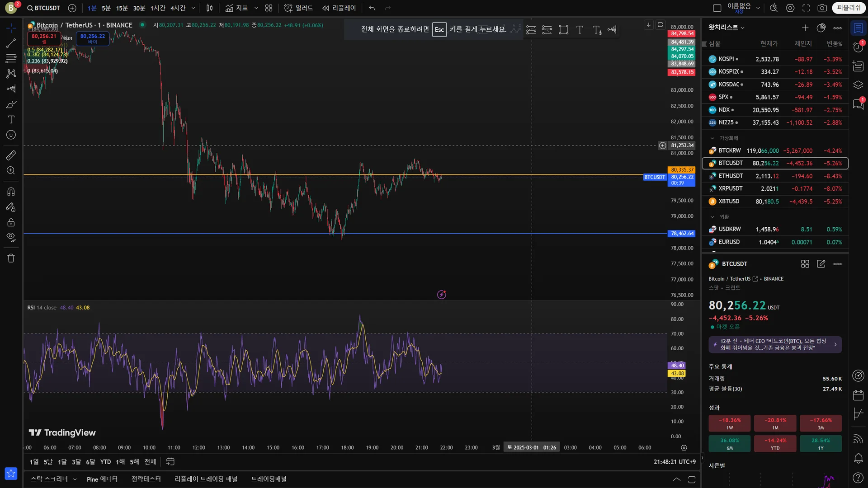Take a chart snapshot with camera icon
868x488 pixels.
pos(822,8)
